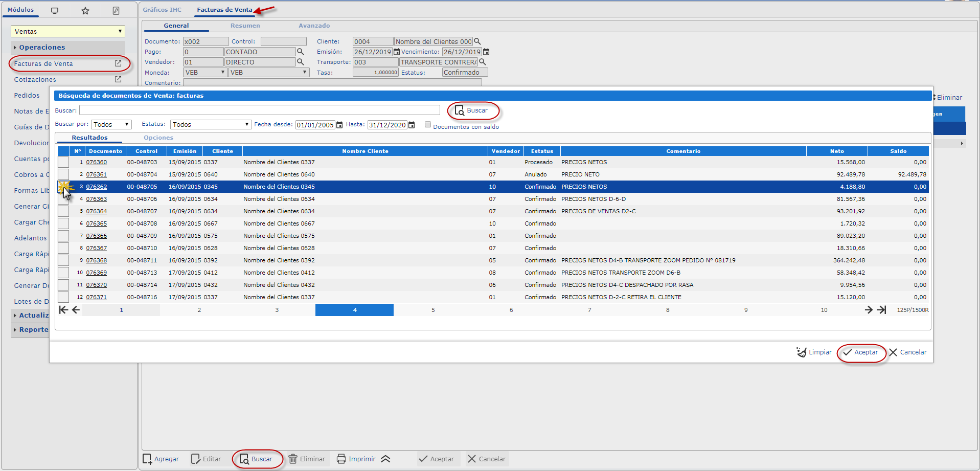
Task: Switch to the Opciones tab
Action: pos(158,138)
